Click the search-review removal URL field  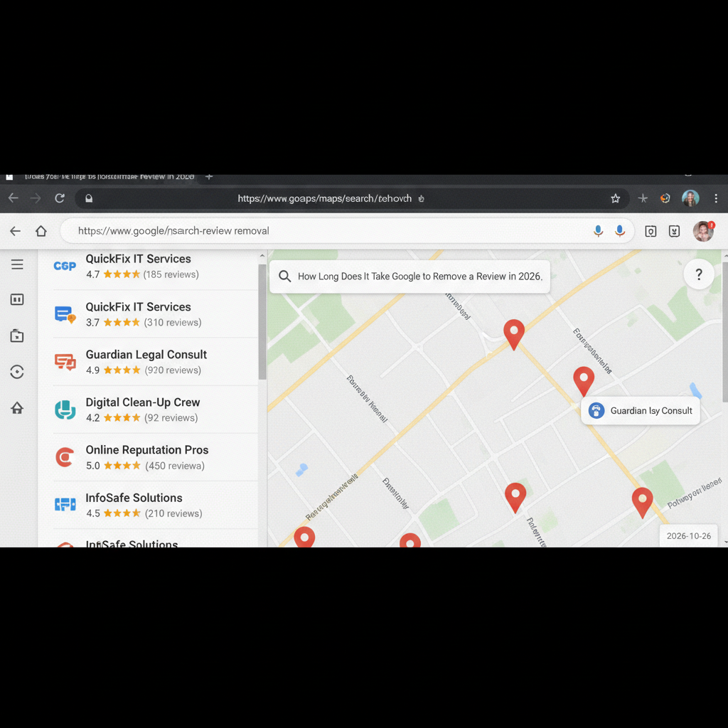tap(347, 231)
